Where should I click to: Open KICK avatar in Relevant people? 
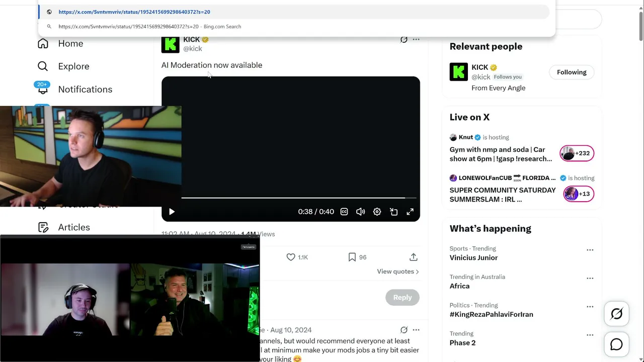click(459, 72)
